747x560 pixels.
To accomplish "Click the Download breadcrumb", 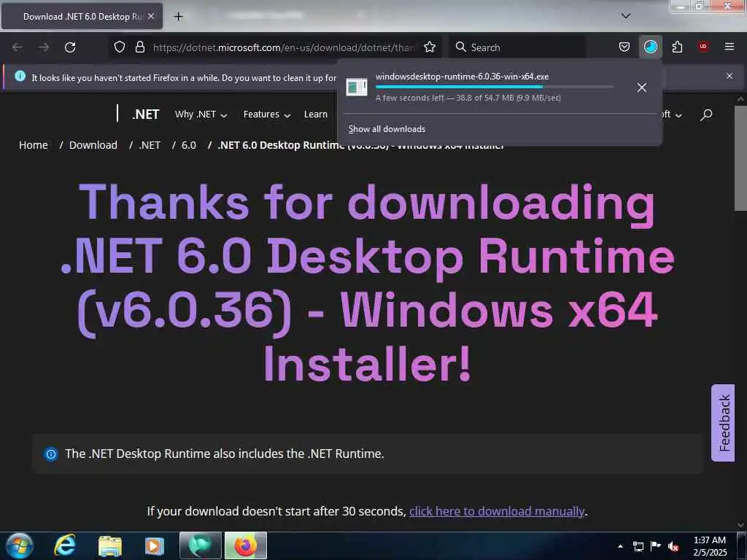I will pyautogui.click(x=93, y=145).
